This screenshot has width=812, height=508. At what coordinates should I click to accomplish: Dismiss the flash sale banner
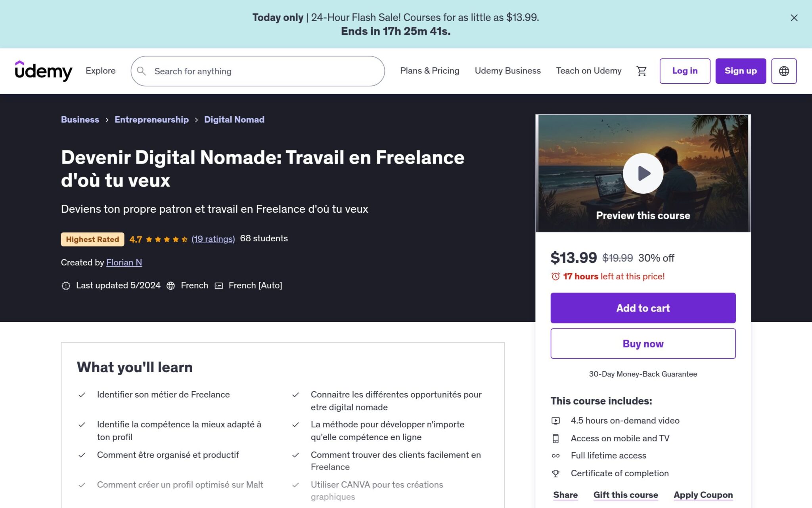click(x=794, y=18)
